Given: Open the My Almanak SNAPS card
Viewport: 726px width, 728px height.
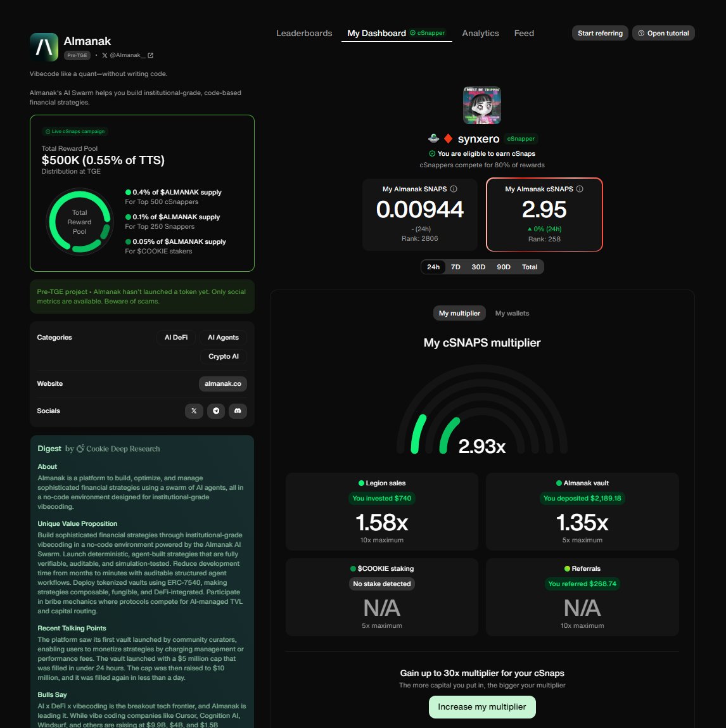Looking at the screenshot, I should pos(419,215).
